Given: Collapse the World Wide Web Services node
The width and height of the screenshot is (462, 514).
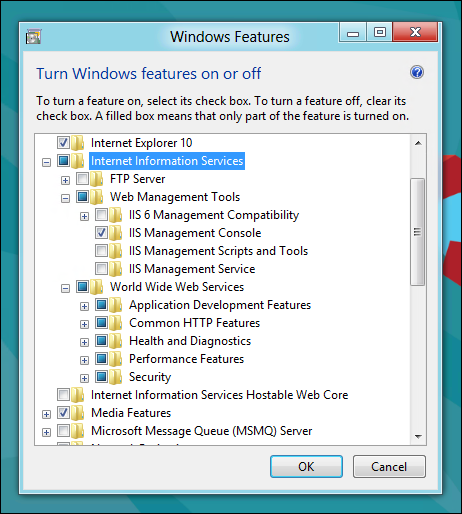Looking at the screenshot, I should point(65,288).
